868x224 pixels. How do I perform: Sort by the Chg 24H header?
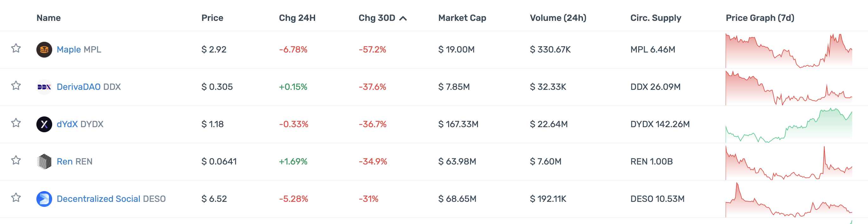pyautogui.click(x=297, y=18)
